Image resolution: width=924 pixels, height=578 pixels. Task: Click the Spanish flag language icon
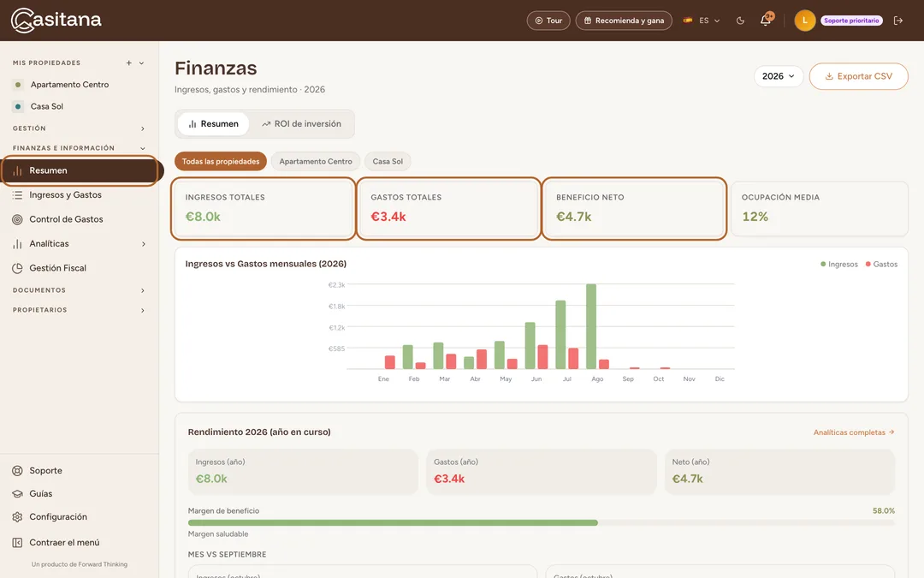(688, 20)
